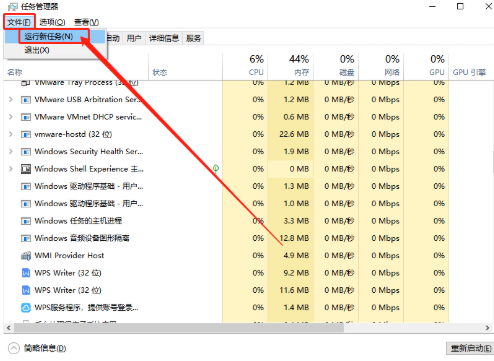Viewport: 494px width, 361px height.
Task: Expand the VMware USB Arbitration Service row
Action: click(x=11, y=99)
